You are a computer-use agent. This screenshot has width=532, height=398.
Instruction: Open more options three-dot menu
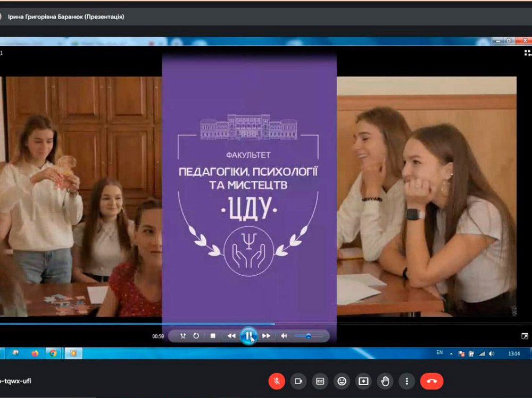[x=407, y=381]
